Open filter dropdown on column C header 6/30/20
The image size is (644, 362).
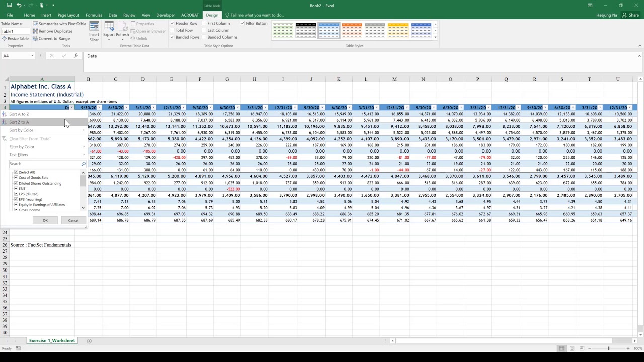(126, 108)
